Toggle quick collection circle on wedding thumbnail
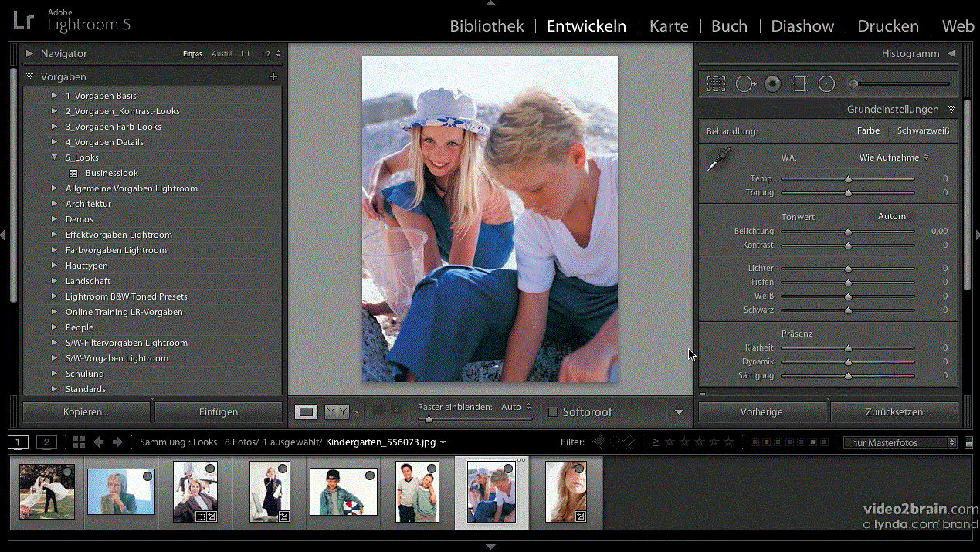980x552 pixels. pos(67,471)
